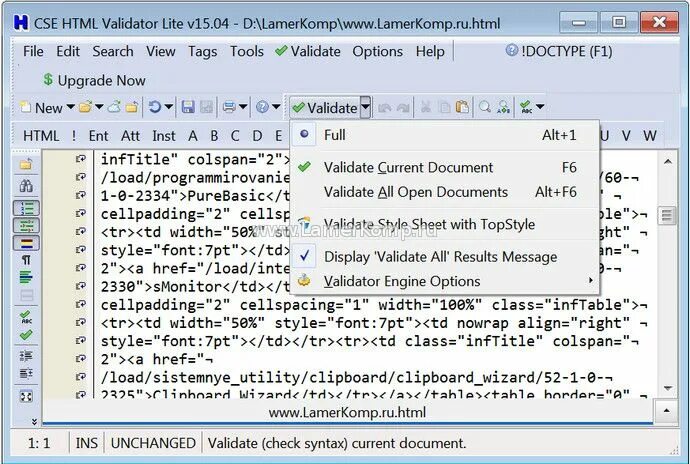Click the 1: 1 cursor position in status bar

[x=39, y=443]
